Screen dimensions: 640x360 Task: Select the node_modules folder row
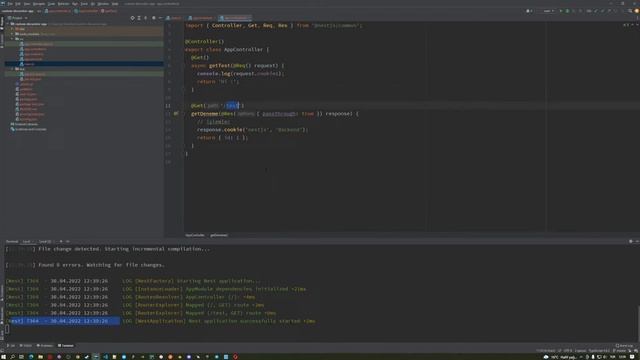84,34
